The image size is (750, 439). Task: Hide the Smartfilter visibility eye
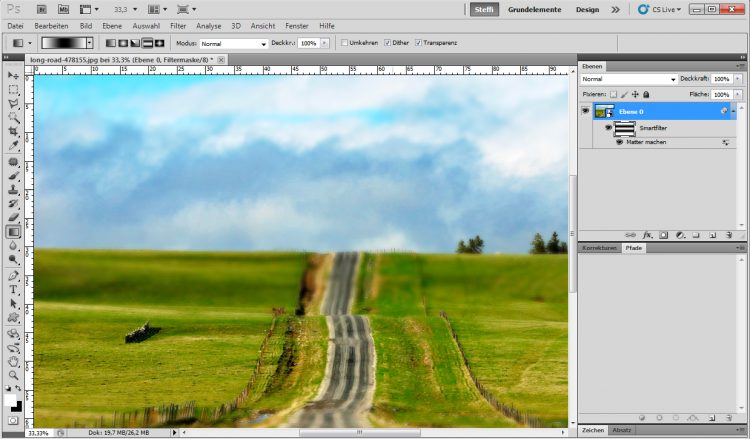(608, 128)
